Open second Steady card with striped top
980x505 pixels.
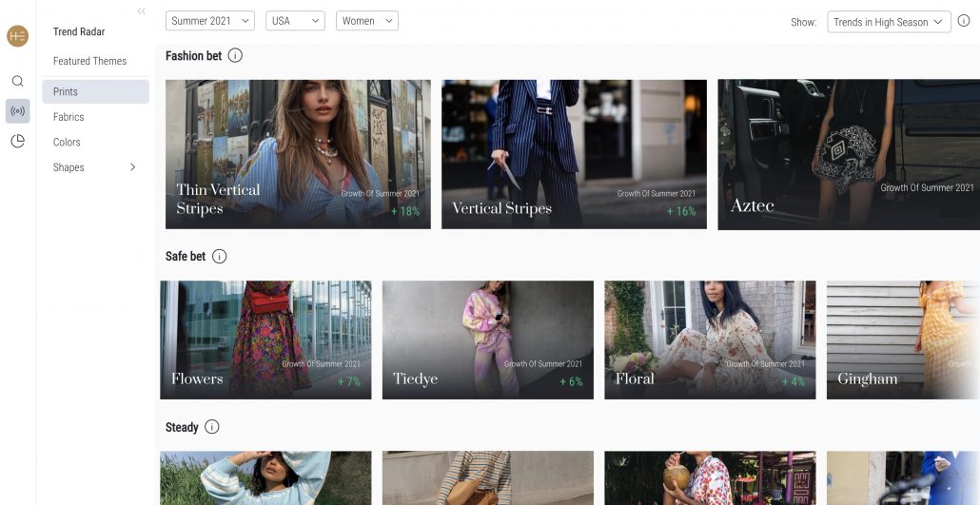click(x=487, y=478)
